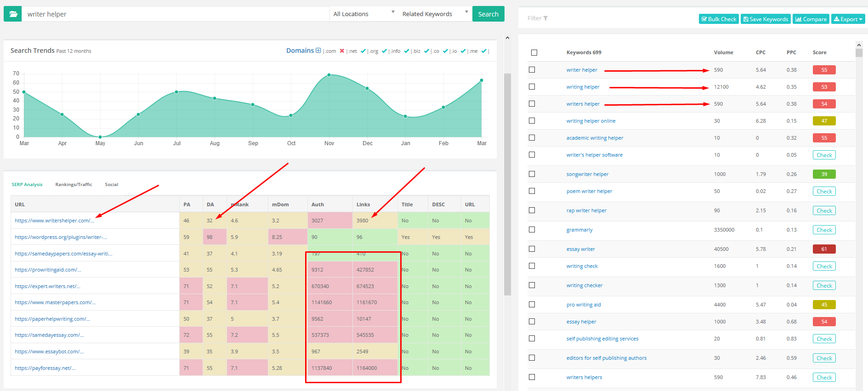The width and height of the screenshot is (868, 391).
Task: Open the wordpress.org plugins URL link
Action: (61, 237)
